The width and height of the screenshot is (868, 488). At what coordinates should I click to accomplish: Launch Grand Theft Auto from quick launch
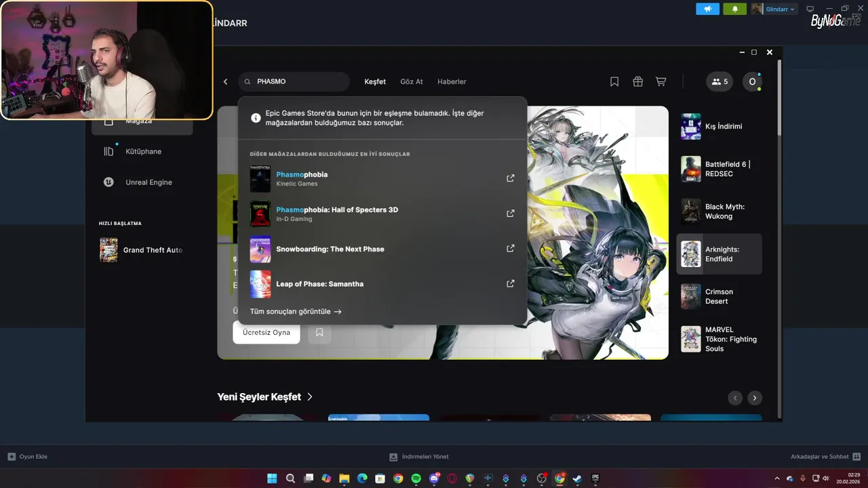(142, 250)
